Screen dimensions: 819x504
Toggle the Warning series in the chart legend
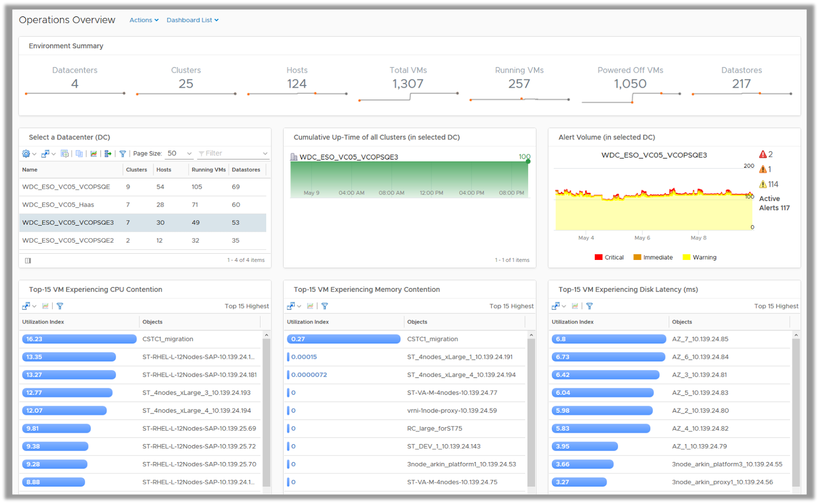[x=700, y=257]
